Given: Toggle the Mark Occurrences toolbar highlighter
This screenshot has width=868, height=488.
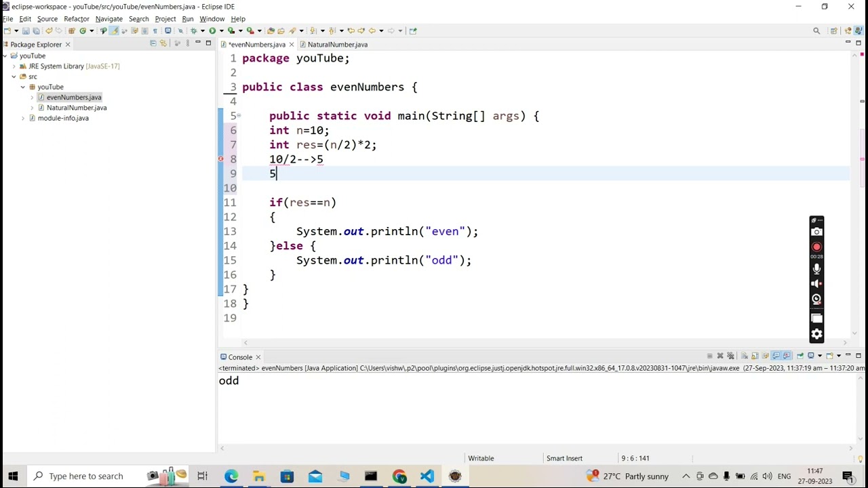Looking at the screenshot, I should pyautogui.click(x=115, y=30).
